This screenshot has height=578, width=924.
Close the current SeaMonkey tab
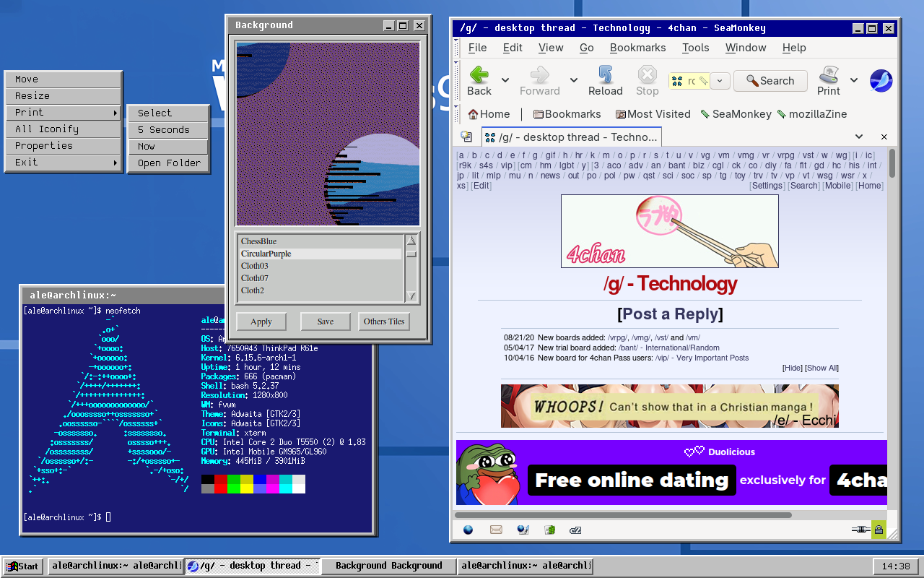884,137
